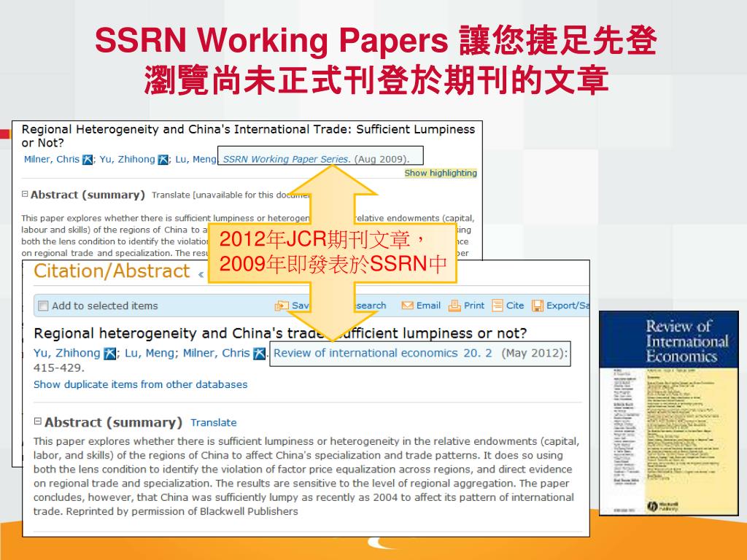747x560 pixels.
Task: Click text Reprinted by permission of Blackwell Publishers
Action: pos(182,511)
